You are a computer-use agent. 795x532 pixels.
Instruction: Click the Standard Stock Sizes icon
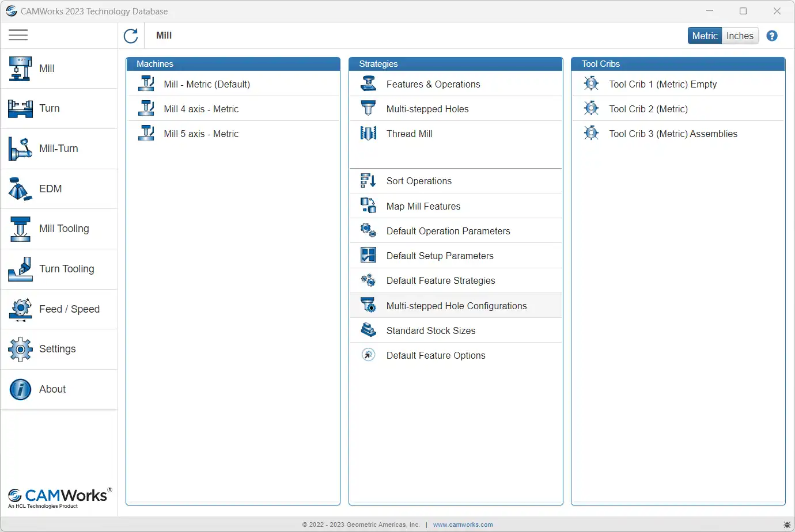(x=368, y=330)
